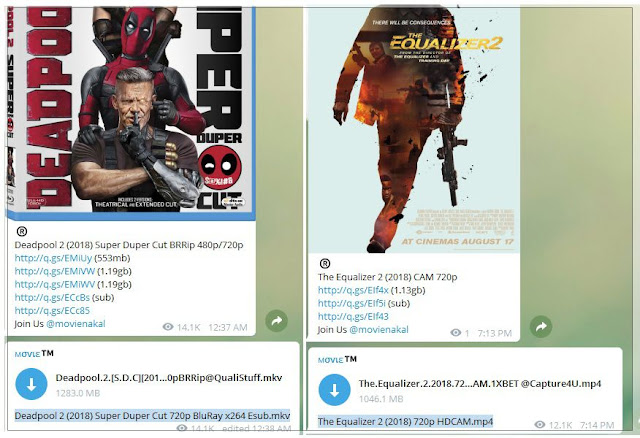The image size is (640, 438).
Task: Open @movienakal mention under Deadpool post
Action: (x=76, y=324)
